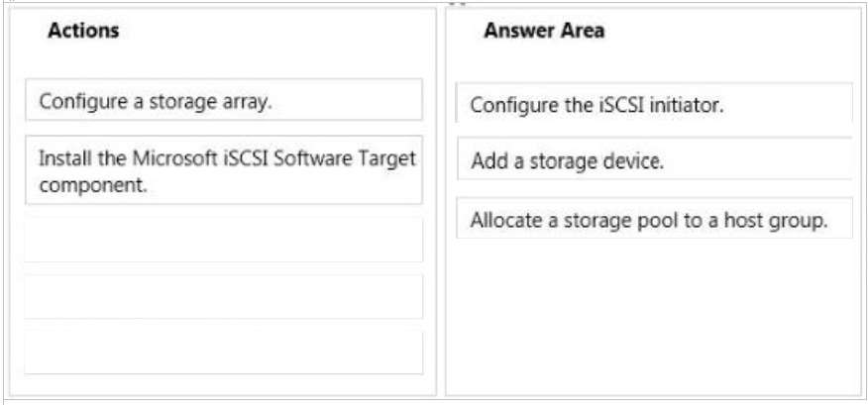Click the middle empty slot in Actions list

click(x=224, y=296)
